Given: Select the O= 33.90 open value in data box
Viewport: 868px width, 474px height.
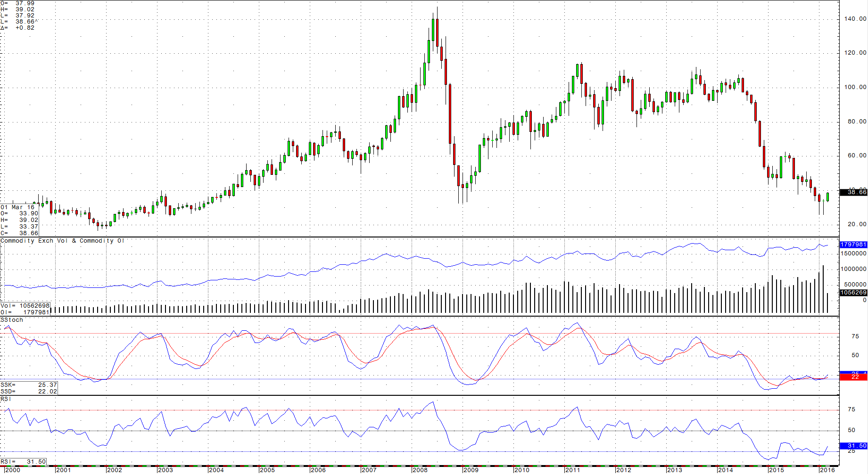Looking at the screenshot, I should click(x=19, y=213).
